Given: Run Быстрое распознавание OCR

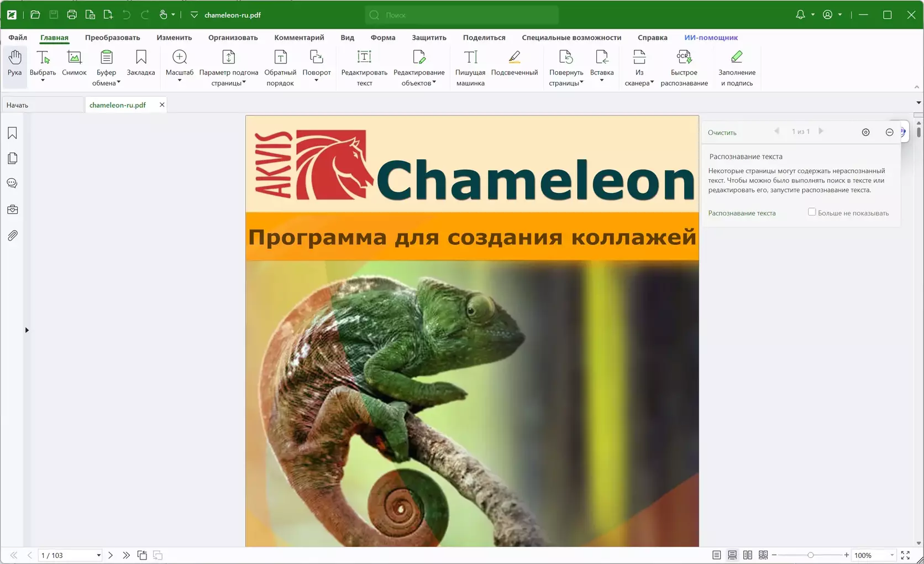Looking at the screenshot, I should (x=684, y=67).
